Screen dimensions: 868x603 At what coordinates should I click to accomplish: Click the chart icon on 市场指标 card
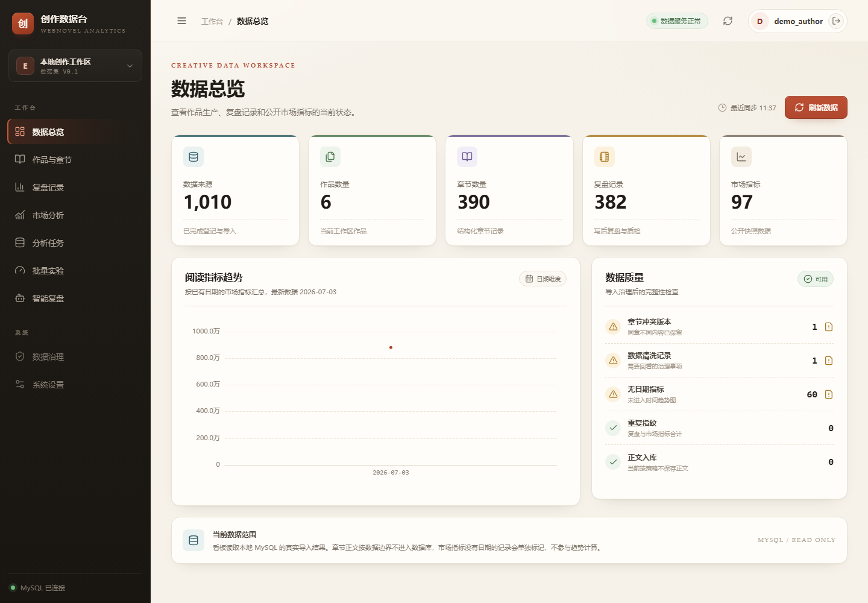[x=741, y=157]
